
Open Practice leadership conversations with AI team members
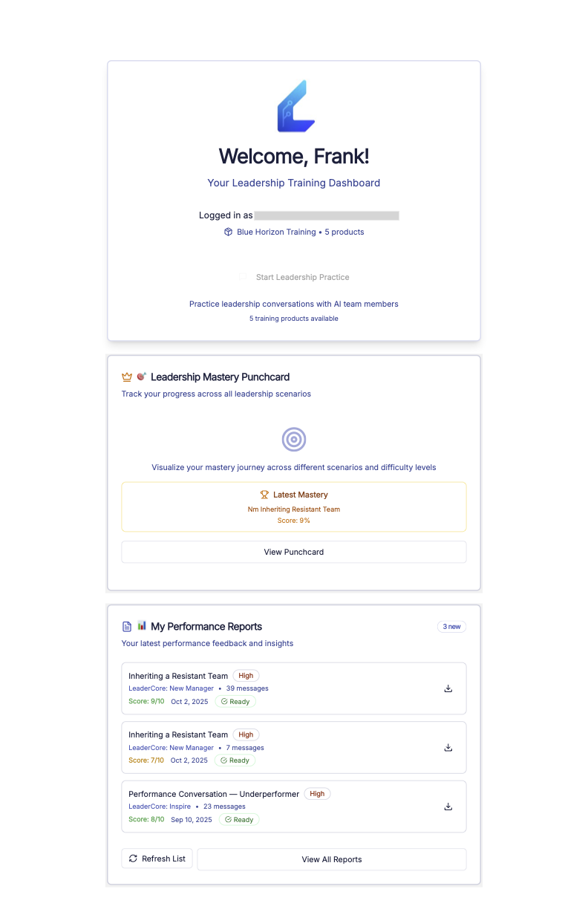[x=294, y=304]
